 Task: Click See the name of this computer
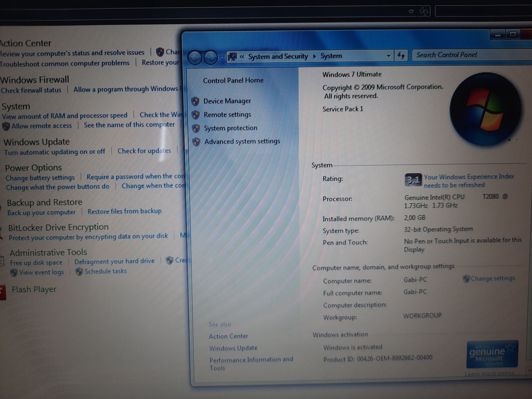[x=129, y=125]
